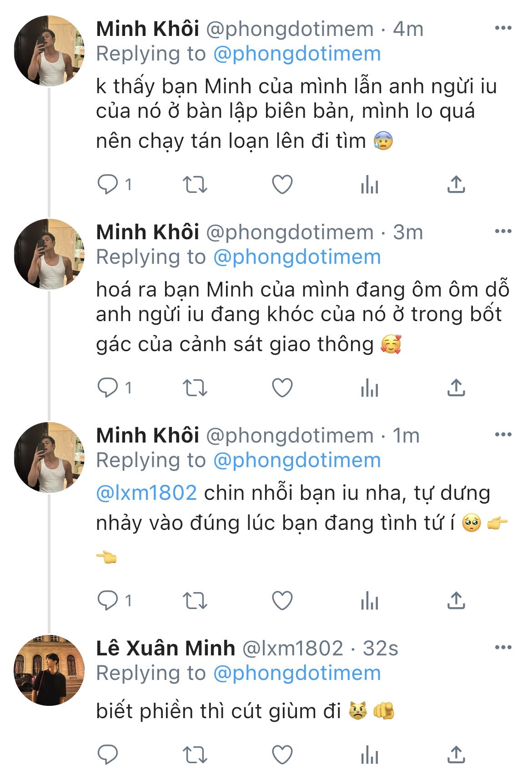View analytics for Lê Xuân Minh's reply
The height and width of the screenshot is (775, 532).
369,755
